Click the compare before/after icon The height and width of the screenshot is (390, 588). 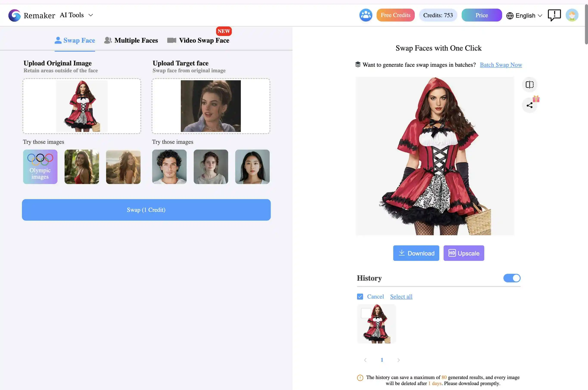pyautogui.click(x=529, y=85)
